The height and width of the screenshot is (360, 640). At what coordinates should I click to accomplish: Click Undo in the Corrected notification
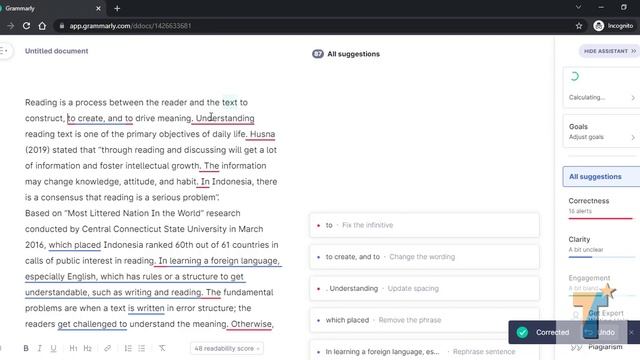click(600, 333)
